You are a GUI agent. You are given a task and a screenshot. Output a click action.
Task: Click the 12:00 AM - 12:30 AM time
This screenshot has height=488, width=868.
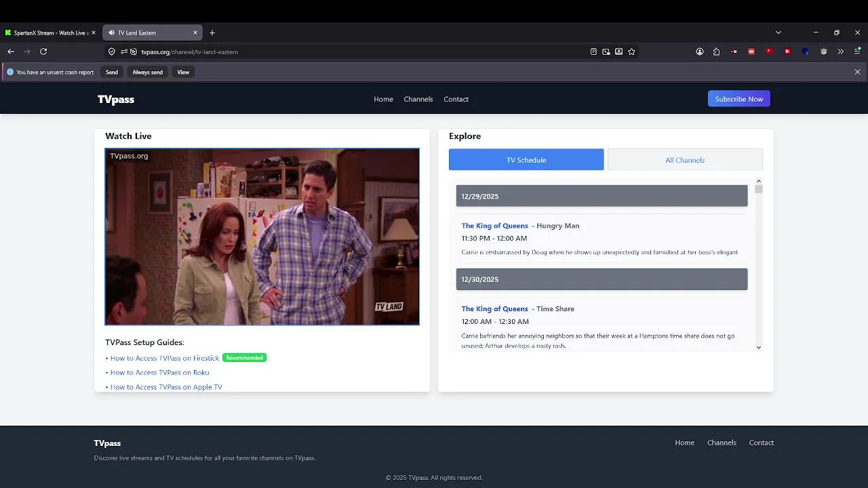tap(495, 322)
